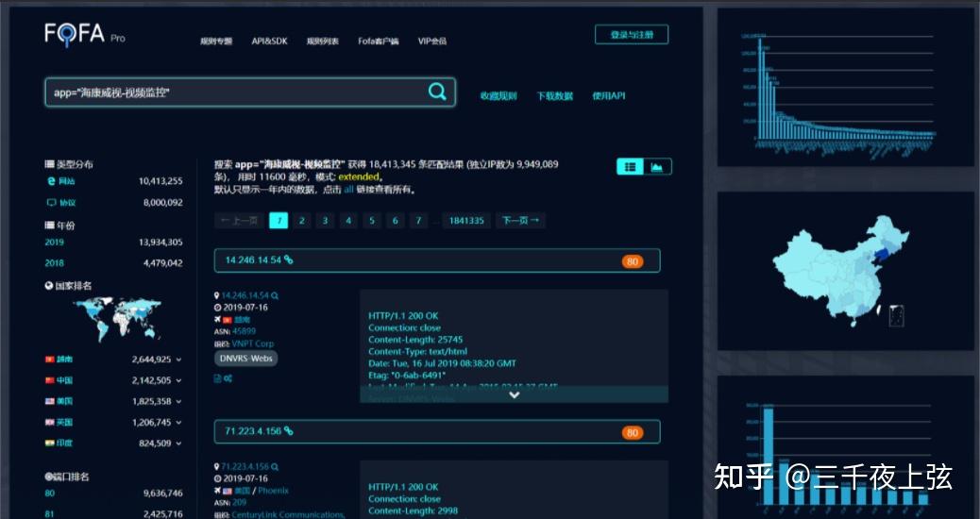The width and height of the screenshot is (980, 519).
Task: Go to results page 2
Action: pos(302,221)
